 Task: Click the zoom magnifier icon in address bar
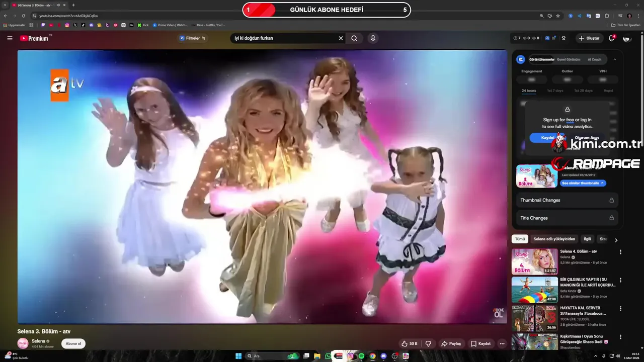coord(542,16)
